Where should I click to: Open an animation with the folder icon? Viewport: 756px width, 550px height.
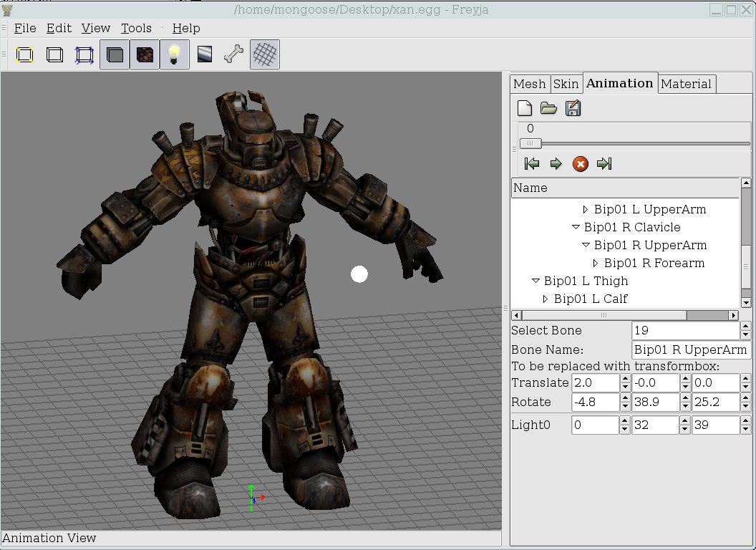click(x=548, y=108)
